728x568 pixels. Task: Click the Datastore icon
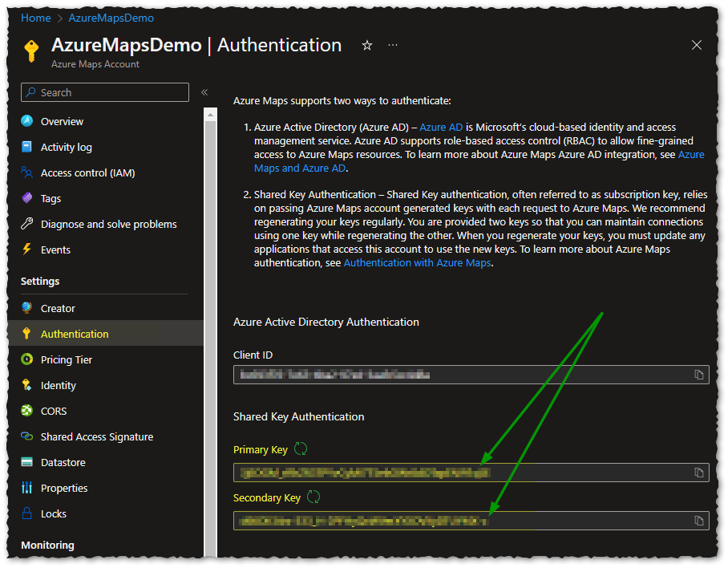click(27, 462)
